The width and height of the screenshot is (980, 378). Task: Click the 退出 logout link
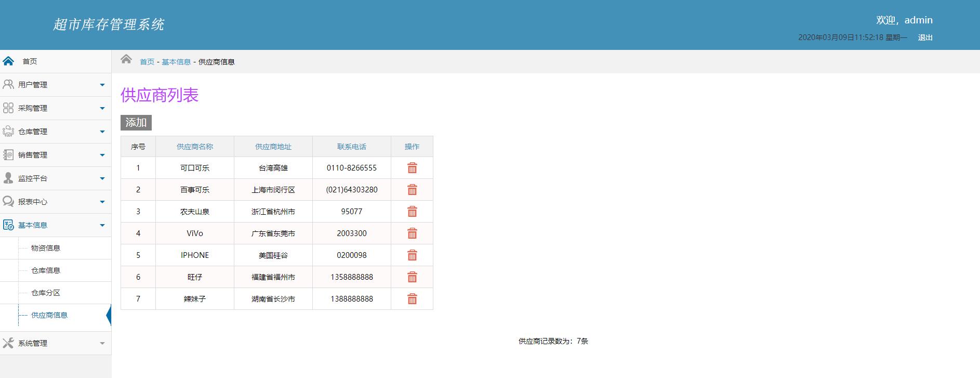click(x=925, y=37)
